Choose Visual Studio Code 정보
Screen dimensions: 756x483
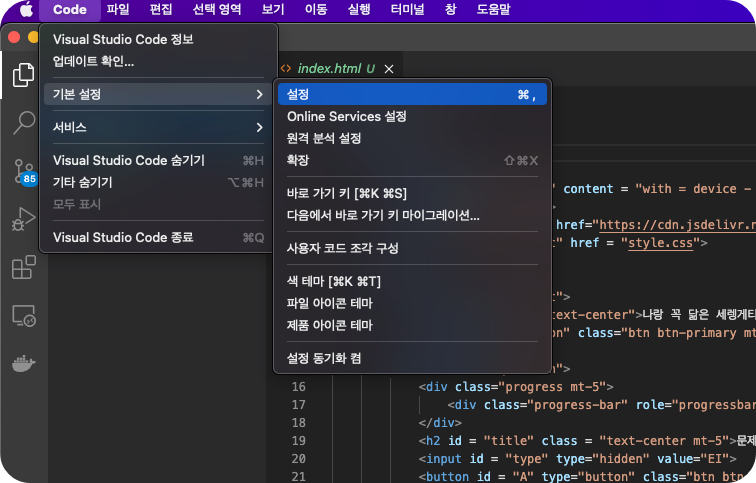[159, 39]
